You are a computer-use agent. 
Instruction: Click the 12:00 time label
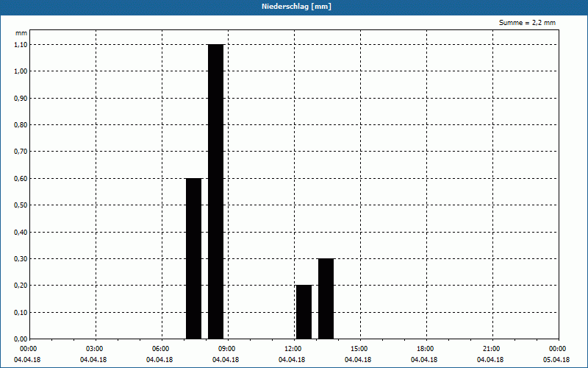[293, 349]
